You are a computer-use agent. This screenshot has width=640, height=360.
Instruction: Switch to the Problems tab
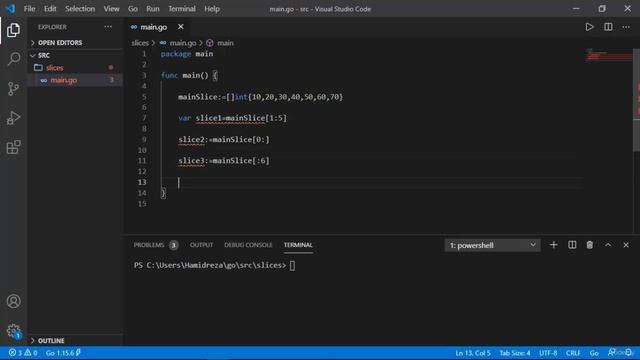click(x=156, y=245)
